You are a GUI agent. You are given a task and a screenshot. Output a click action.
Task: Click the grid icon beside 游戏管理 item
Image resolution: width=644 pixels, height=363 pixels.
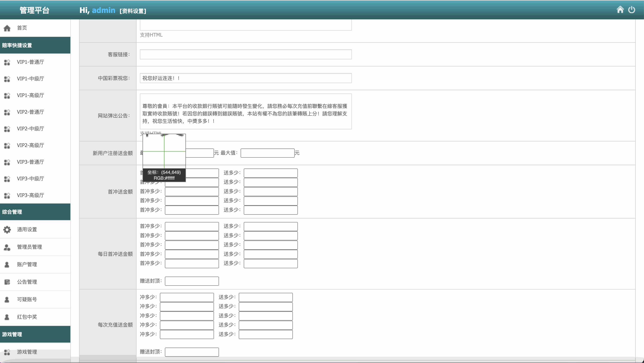pos(7,352)
